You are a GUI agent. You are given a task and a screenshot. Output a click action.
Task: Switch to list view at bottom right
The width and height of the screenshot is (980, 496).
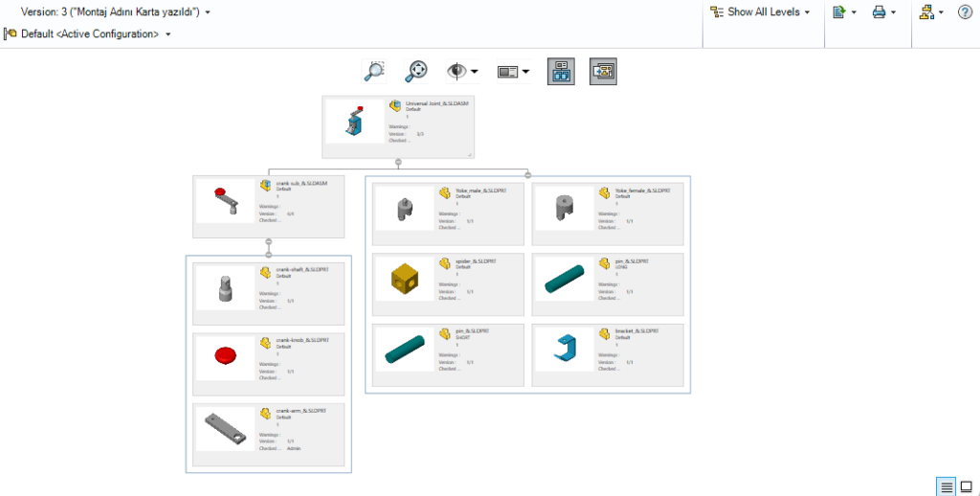pos(947,486)
